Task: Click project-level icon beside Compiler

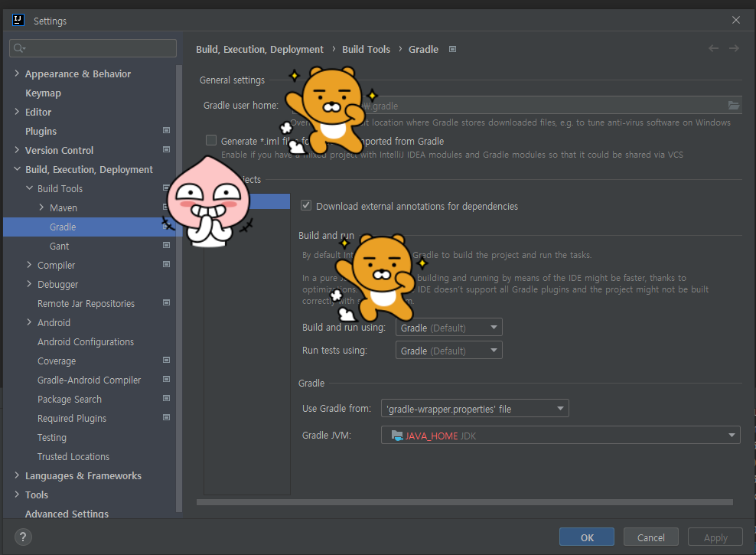Action: click(x=166, y=264)
